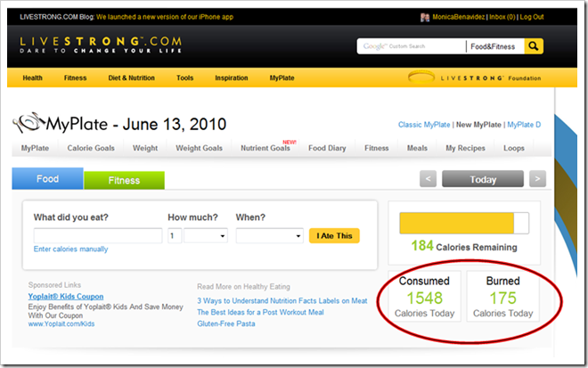This screenshot has height=368, width=588.
Task: Click the I Ate This button
Action: pyautogui.click(x=334, y=235)
